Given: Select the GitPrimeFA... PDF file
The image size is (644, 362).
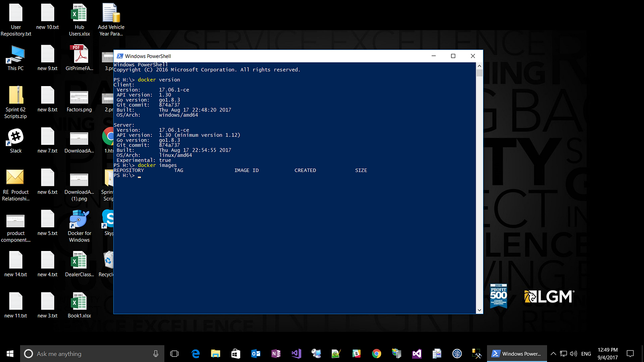Looking at the screenshot, I should (x=79, y=58).
